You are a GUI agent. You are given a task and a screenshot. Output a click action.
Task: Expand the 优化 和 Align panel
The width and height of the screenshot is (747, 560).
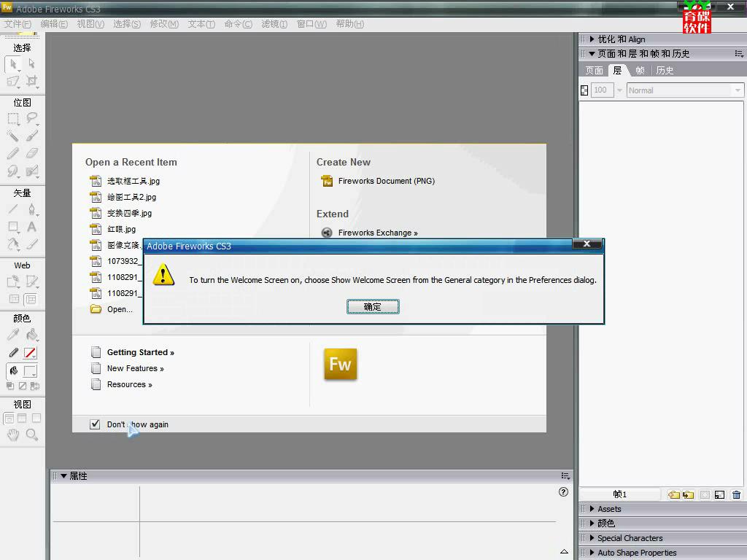click(x=592, y=39)
